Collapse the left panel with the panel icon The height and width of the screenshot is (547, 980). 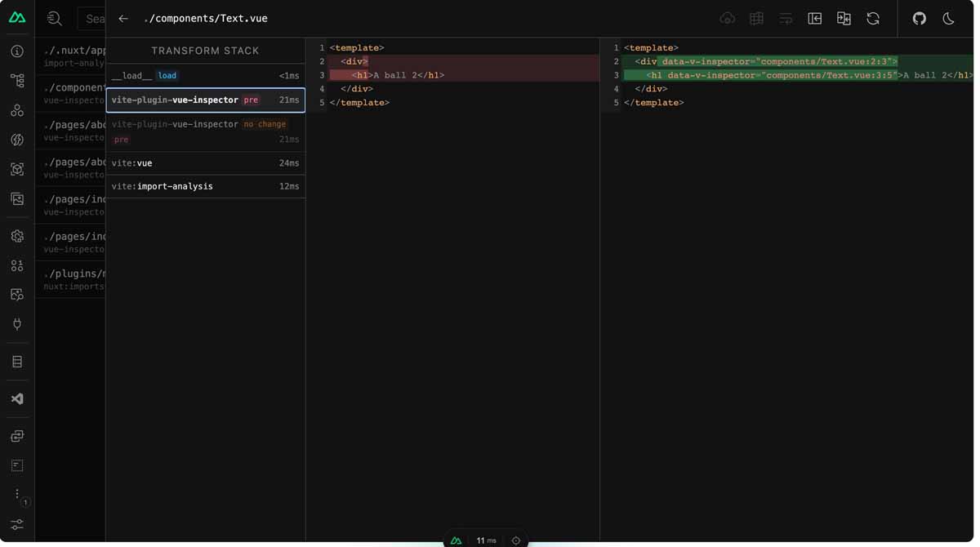814,18
